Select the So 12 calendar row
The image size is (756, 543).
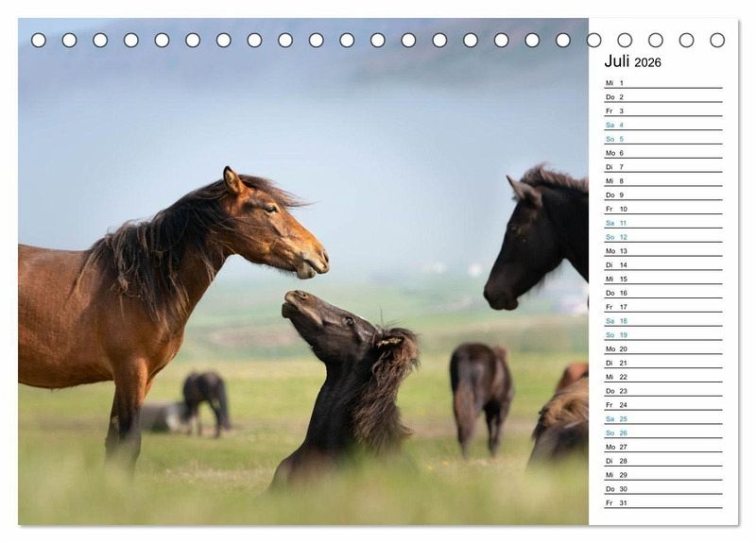pyautogui.click(x=661, y=237)
